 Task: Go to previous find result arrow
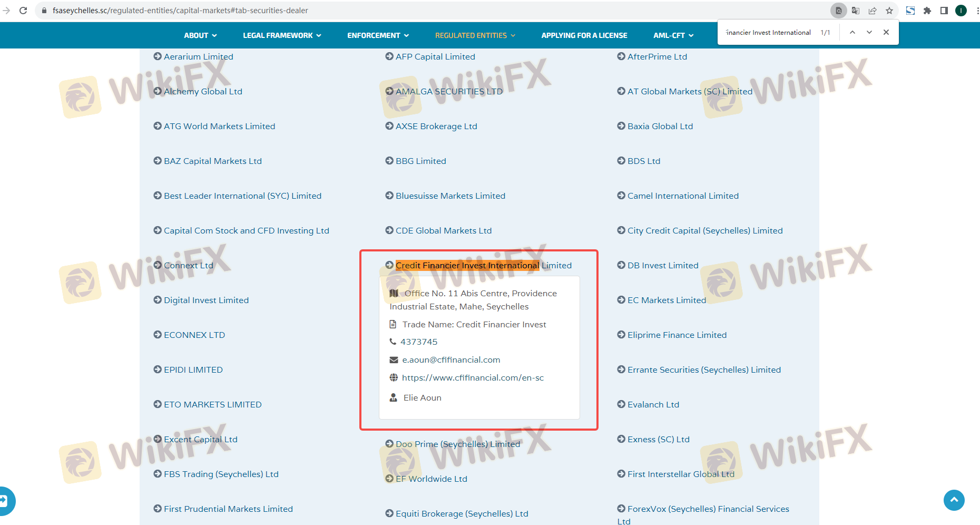pos(852,32)
